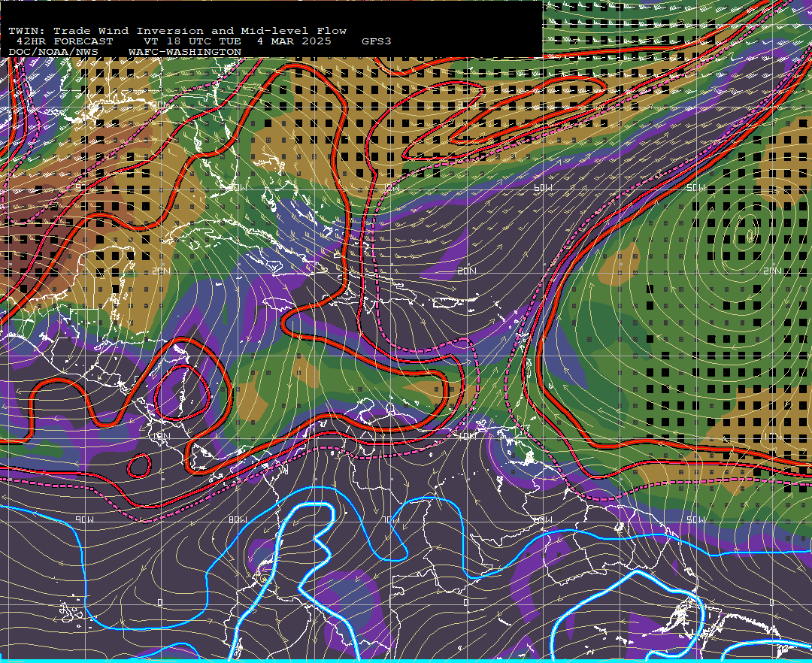Click the '10N' latitude label near Costa Rica
Image resolution: width=812 pixels, height=663 pixels.
[162, 436]
